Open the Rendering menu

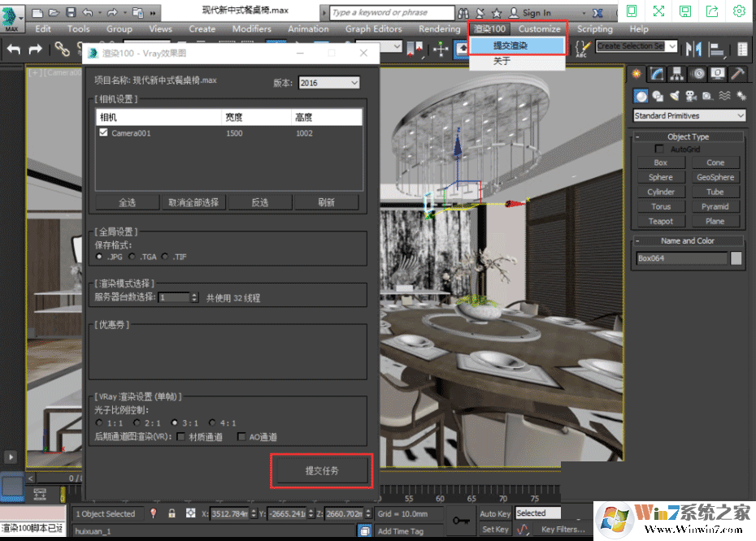coord(439,29)
